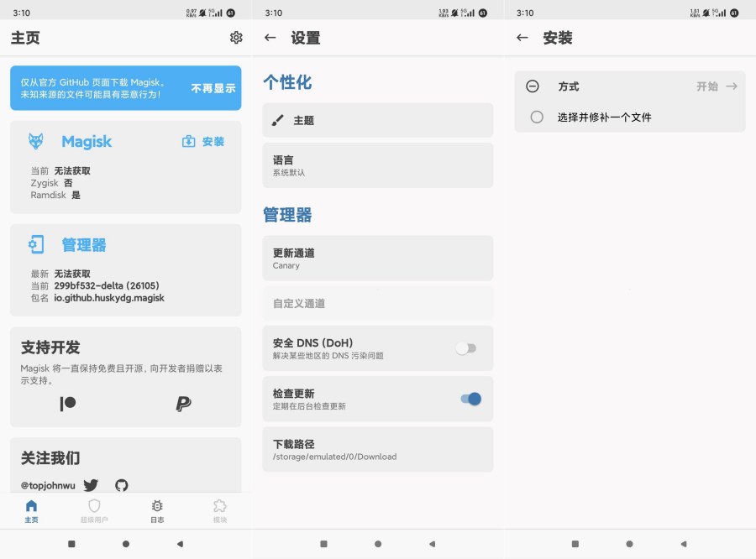Viewport: 756px width, 559px height.
Task: Tap the Ramdisk 是 status line
Action: [55, 195]
